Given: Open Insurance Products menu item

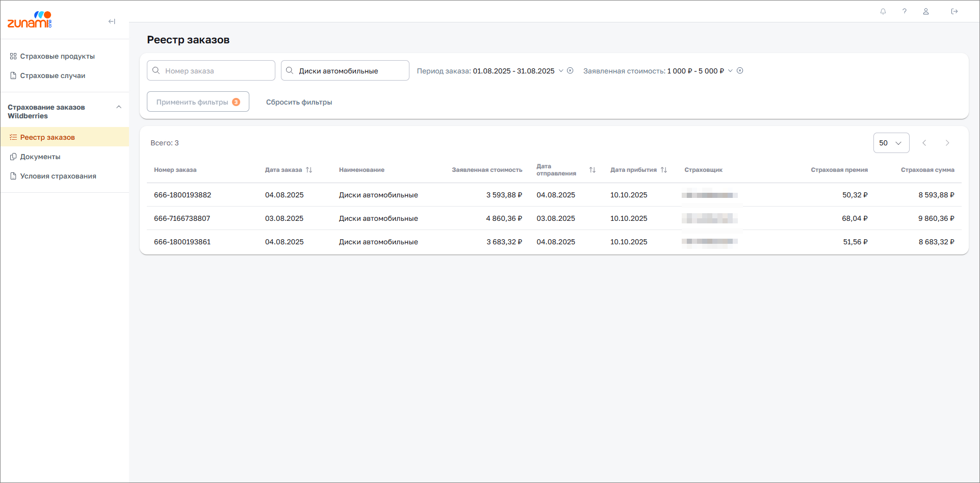Looking at the screenshot, I should pos(57,56).
